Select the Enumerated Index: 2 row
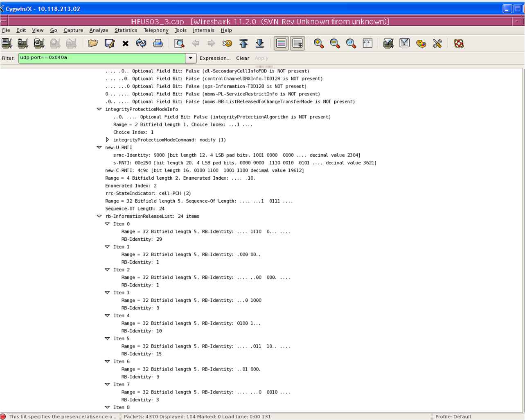This screenshot has width=525, height=420. [x=131, y=186]
